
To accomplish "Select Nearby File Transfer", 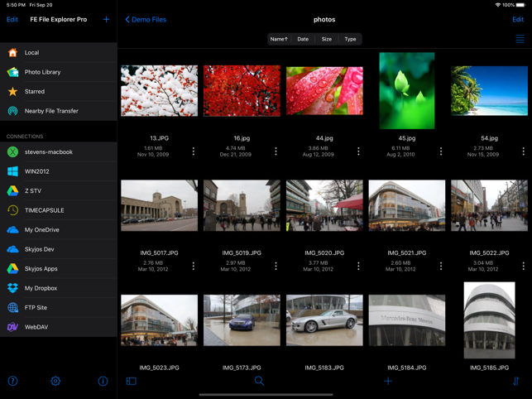I will pos(51,111).
